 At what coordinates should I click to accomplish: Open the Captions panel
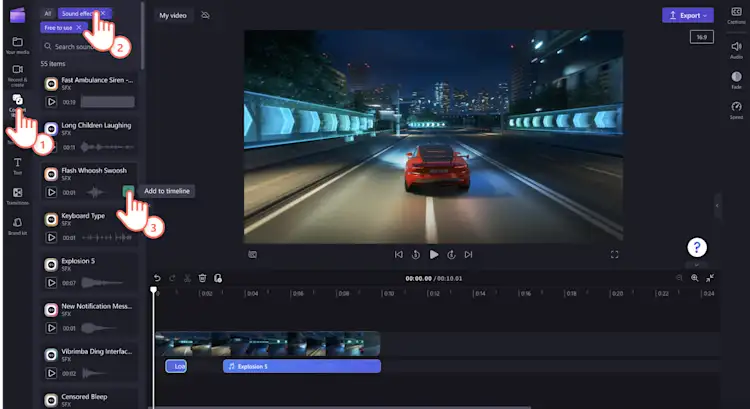[x=736, y=15]
